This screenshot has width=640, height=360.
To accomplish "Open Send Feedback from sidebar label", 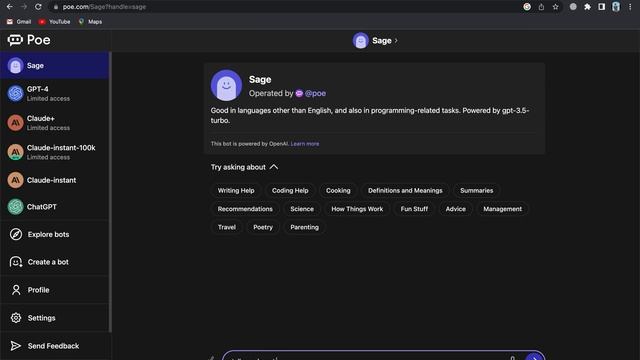I will coord(53,346).
